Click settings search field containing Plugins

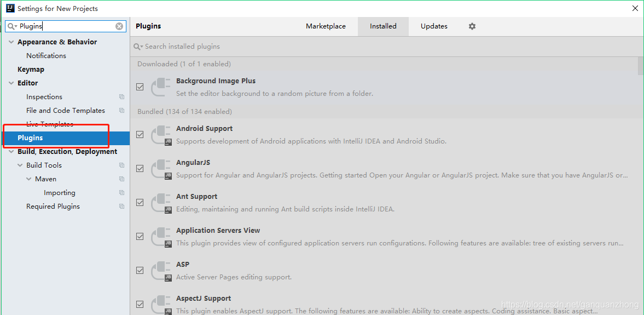pos(66,26)
